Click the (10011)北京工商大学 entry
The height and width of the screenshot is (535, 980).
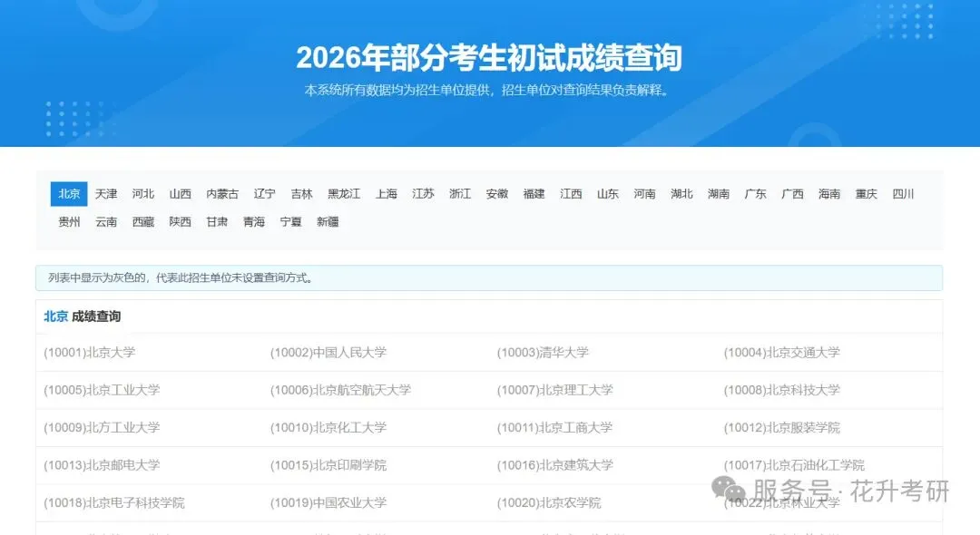point(555,428)
